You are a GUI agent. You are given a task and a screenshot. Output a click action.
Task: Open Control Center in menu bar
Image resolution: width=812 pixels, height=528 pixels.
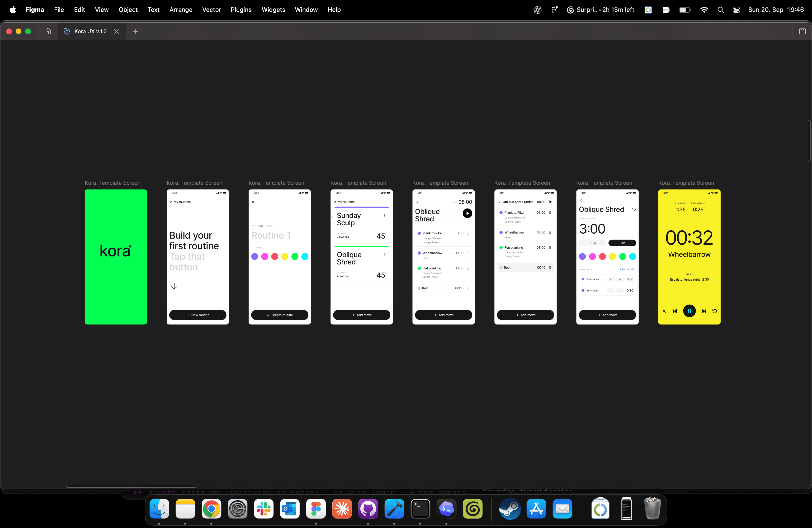[x=736, y=10]
